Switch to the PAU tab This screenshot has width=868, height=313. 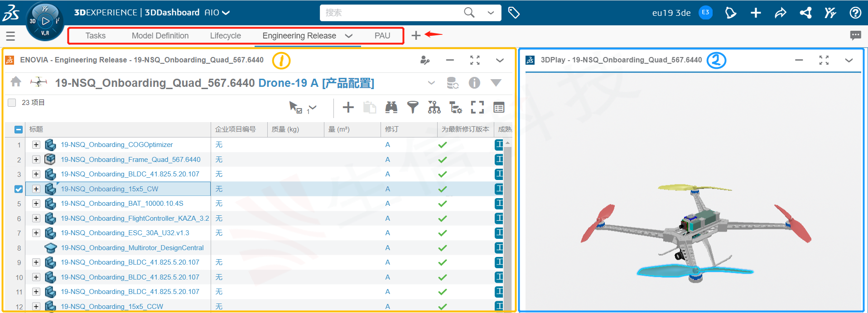382,36
